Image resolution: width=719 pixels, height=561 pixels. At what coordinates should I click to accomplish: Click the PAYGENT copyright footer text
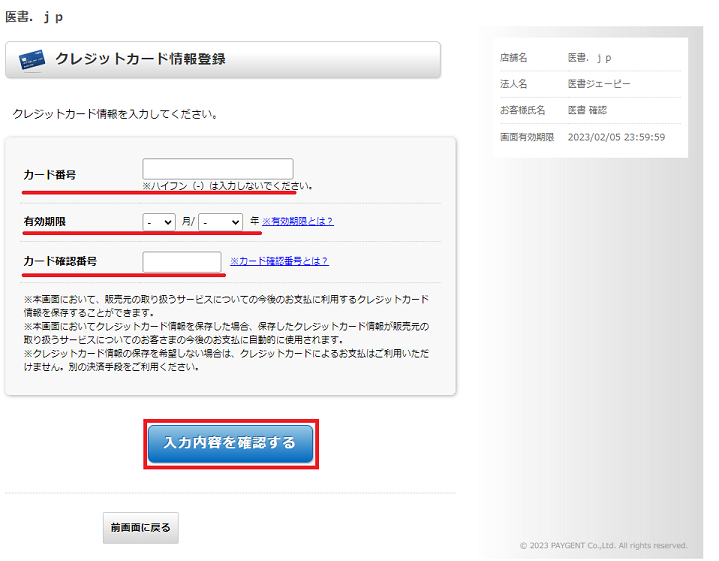[603, 545]
